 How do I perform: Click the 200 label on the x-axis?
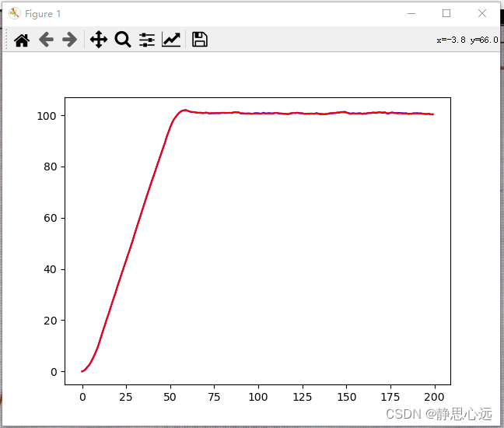(x=435, y=397)
